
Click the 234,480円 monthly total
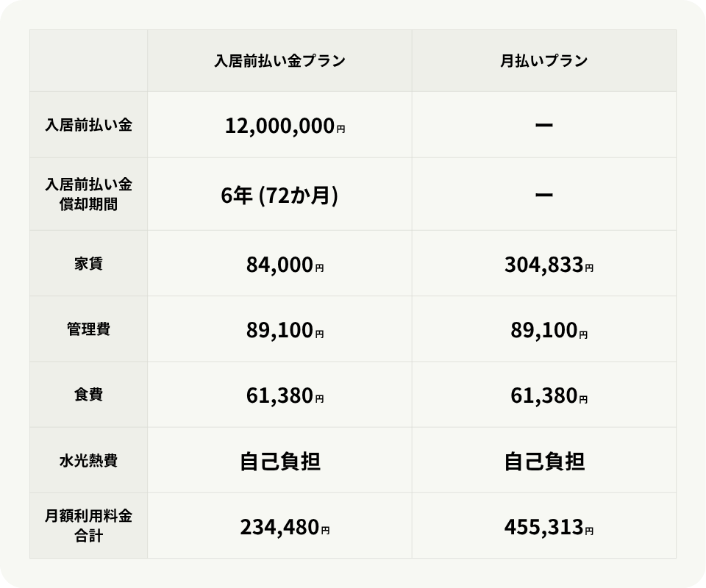[x=285, y=527]
